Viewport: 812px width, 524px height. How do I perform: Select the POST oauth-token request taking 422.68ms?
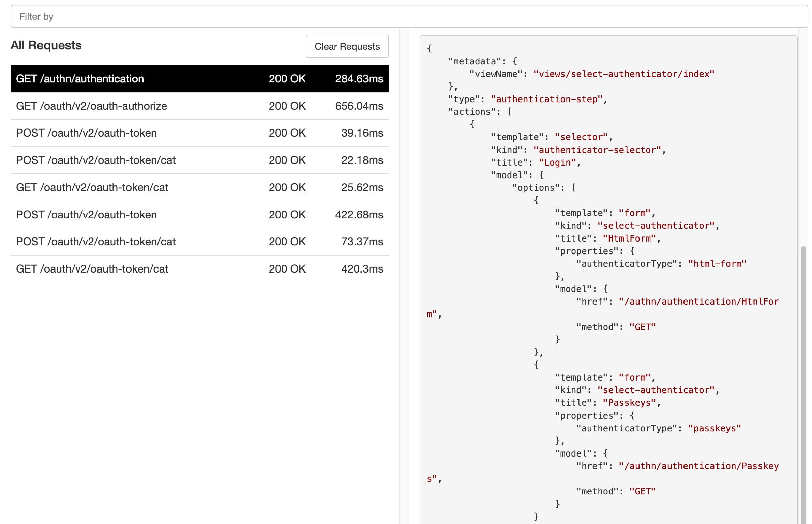[x=199, y=215]
